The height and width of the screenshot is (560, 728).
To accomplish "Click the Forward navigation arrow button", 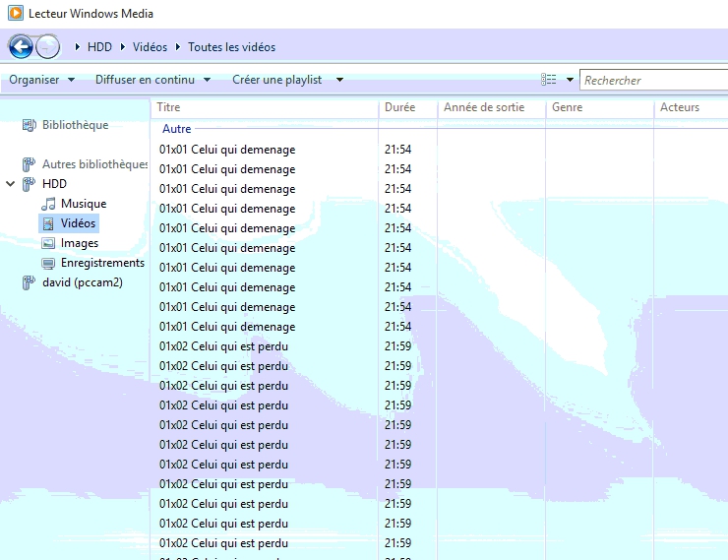I will 47,46.
